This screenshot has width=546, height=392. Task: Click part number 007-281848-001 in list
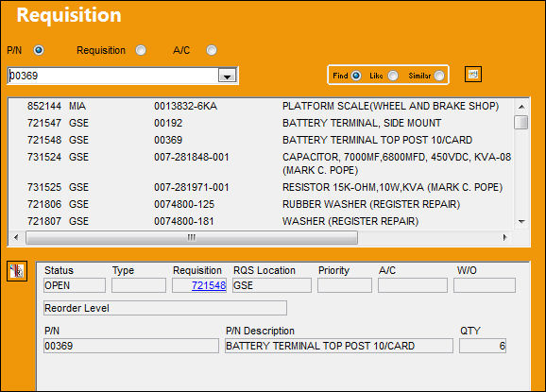(192, 157)
